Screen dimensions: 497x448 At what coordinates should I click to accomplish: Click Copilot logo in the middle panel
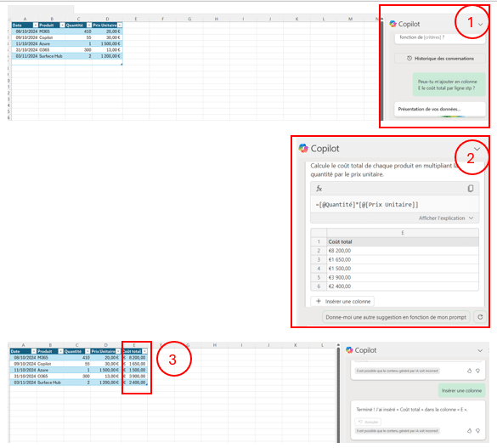[x=303, y=148]
